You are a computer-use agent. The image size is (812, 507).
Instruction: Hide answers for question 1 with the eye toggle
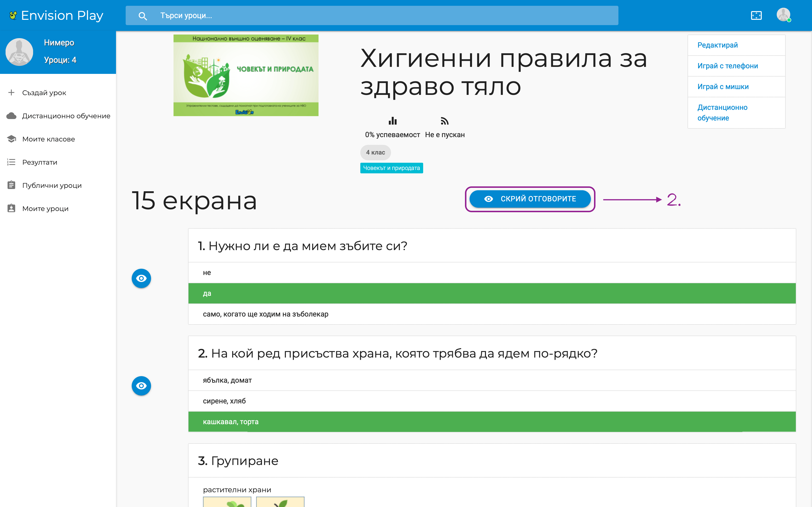click(141, 278)
